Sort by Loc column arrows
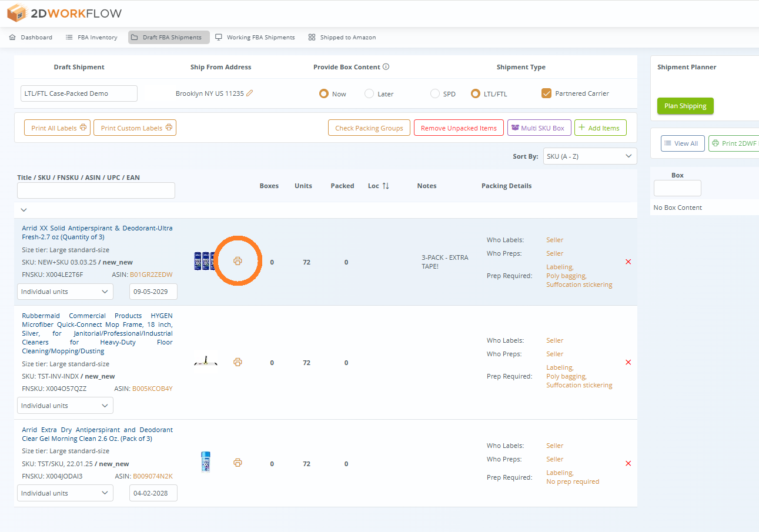 coord(386,186)
